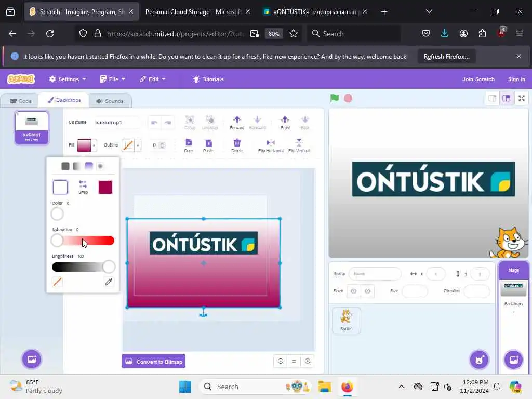Image resolution: width=532 pixels, height=399 pixels.
Task: Dismiss the Firefox notification bar
Action: pyautogui.click(x=519, y=56)
